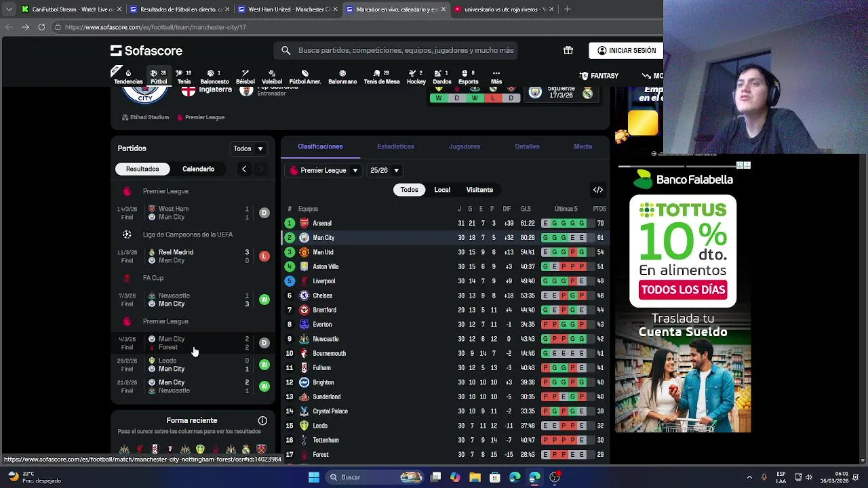Expand the Todos matches dropdown
The height and width of the screenshot is (488, 868).
tap(248, 148)
